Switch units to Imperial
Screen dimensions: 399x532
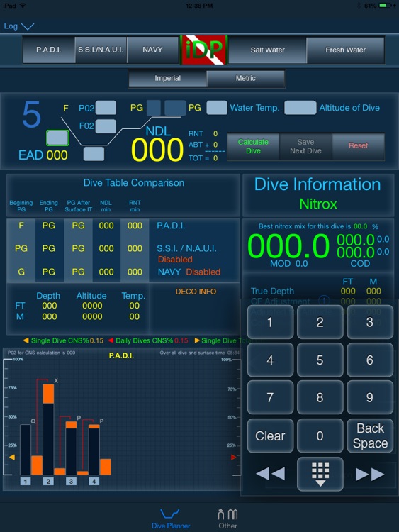[x=167, y=78]
